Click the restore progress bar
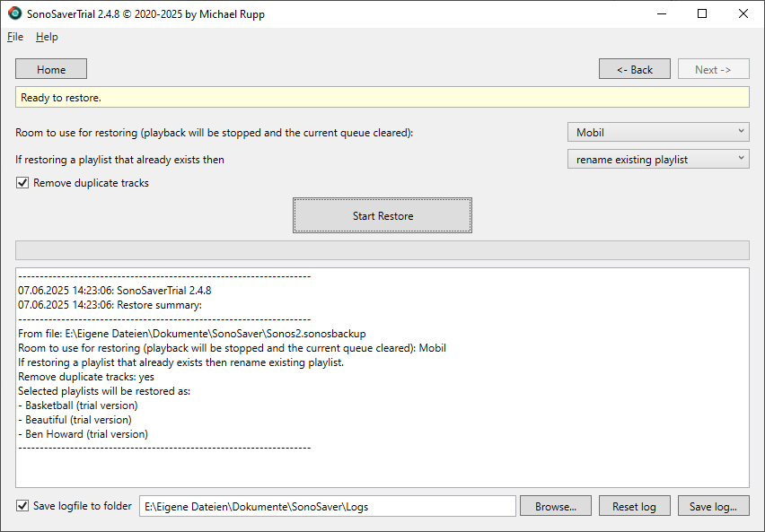This screenshot has height=532, width=765. click(x=382, y=250)
